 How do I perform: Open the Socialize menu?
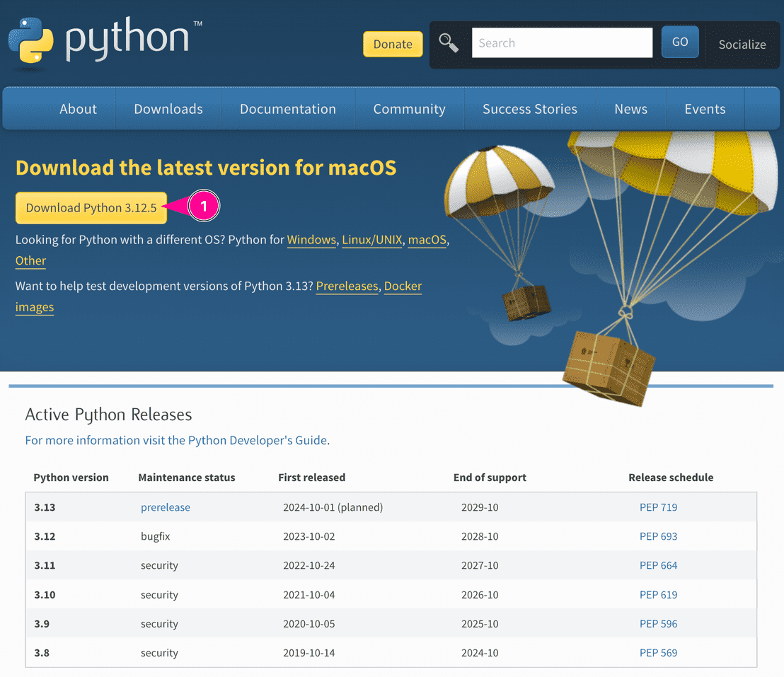(x=742, y=44)
